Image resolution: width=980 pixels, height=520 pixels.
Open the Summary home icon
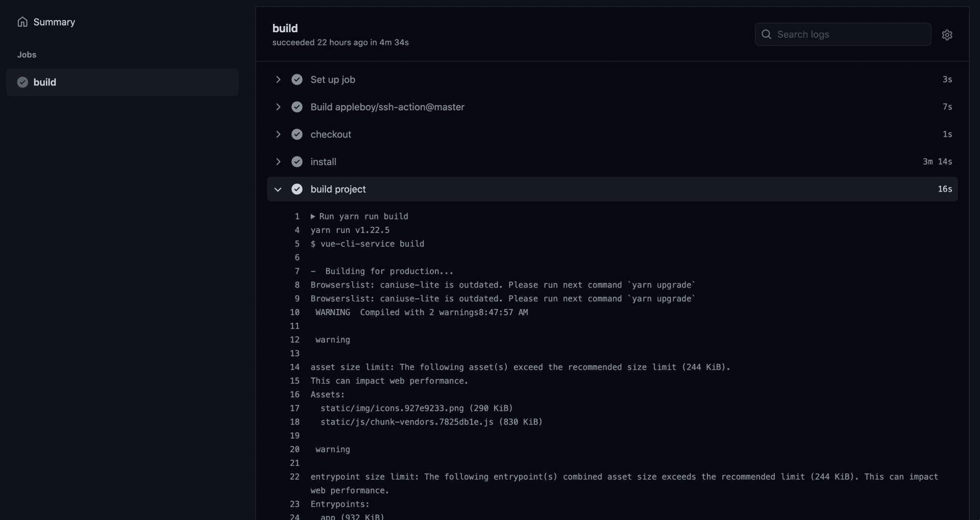(22, 22)
